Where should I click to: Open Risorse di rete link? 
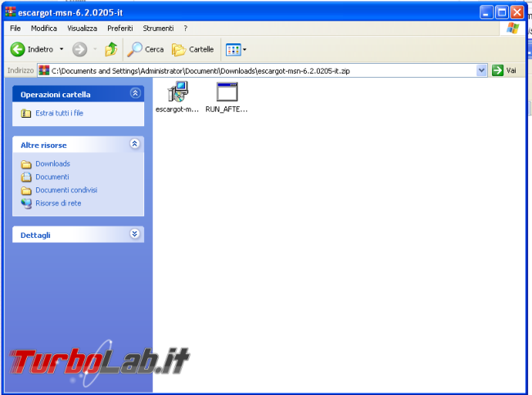click(x=58, y=204)
